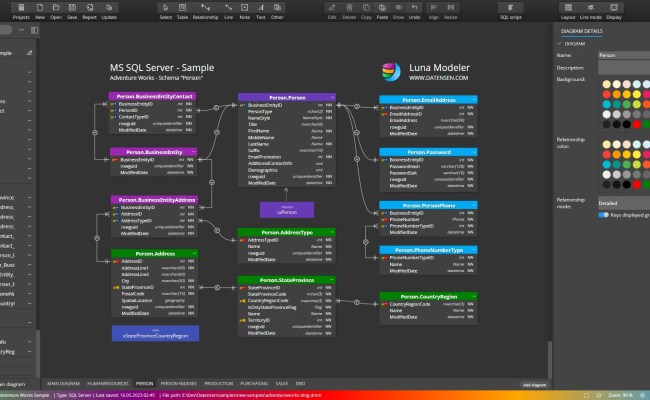Select the isPerson view box
The width and height of the screenshot is (650, 400).
point(287,210)
